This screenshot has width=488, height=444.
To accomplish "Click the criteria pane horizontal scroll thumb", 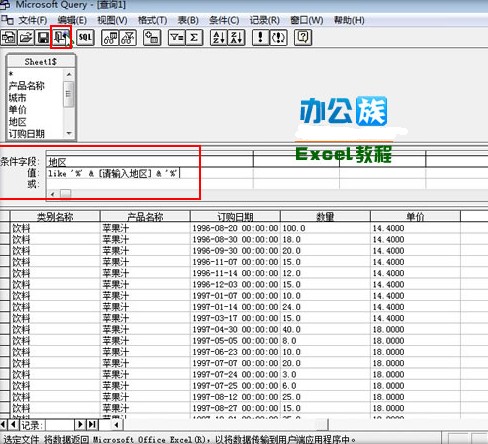I will (x=65, y=194).
